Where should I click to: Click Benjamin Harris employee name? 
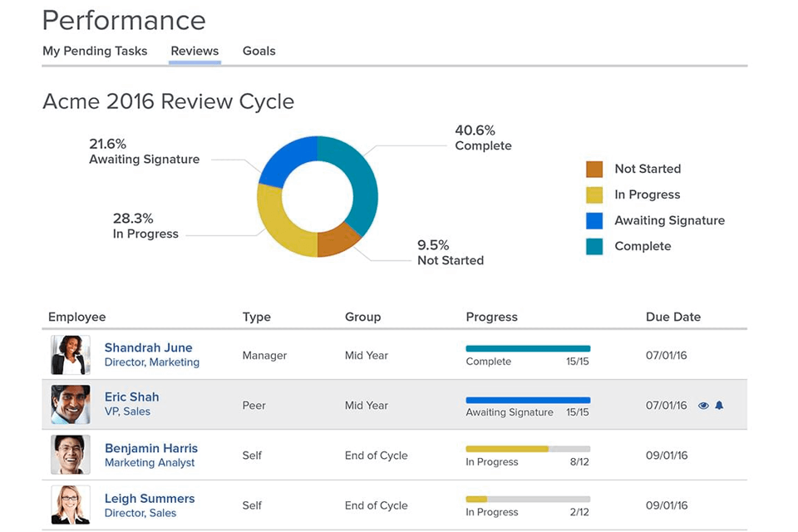tap(150, 448)
